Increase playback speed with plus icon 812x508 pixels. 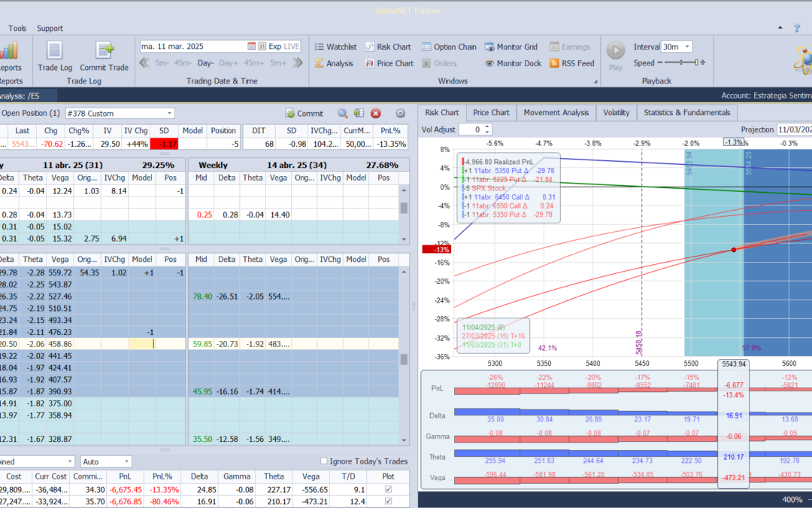point(703,62)
